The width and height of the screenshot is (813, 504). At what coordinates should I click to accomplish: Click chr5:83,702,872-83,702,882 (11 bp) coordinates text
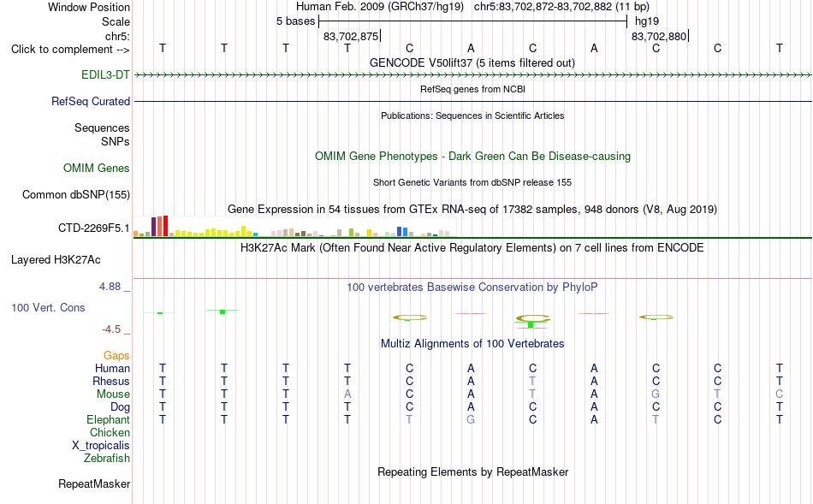tap(561, 7)
